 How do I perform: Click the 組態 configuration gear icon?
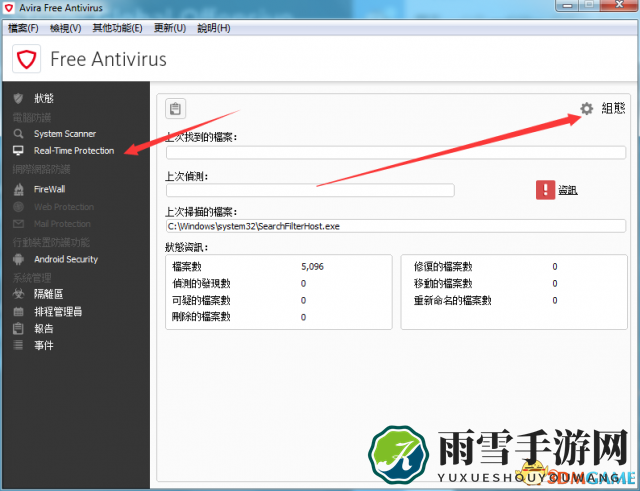pyautogui.click(x=587, y=109)
